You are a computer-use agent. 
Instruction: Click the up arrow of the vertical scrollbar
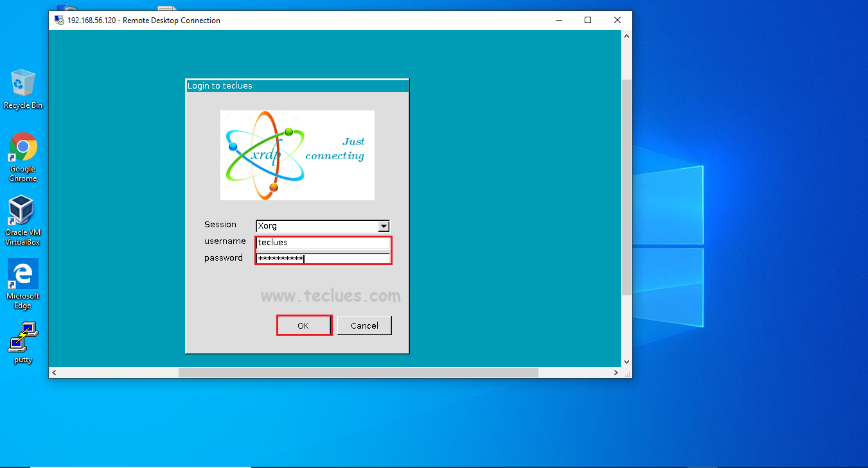[626, 35]
